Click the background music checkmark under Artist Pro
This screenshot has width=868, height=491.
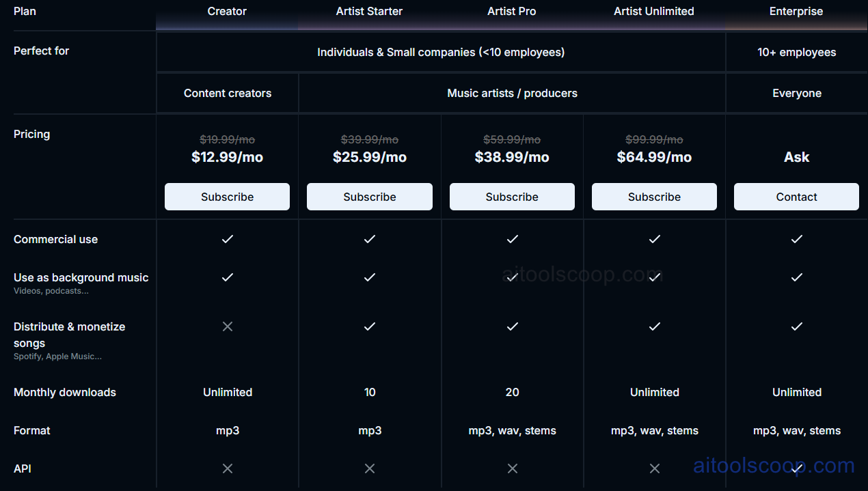point(512,277)
